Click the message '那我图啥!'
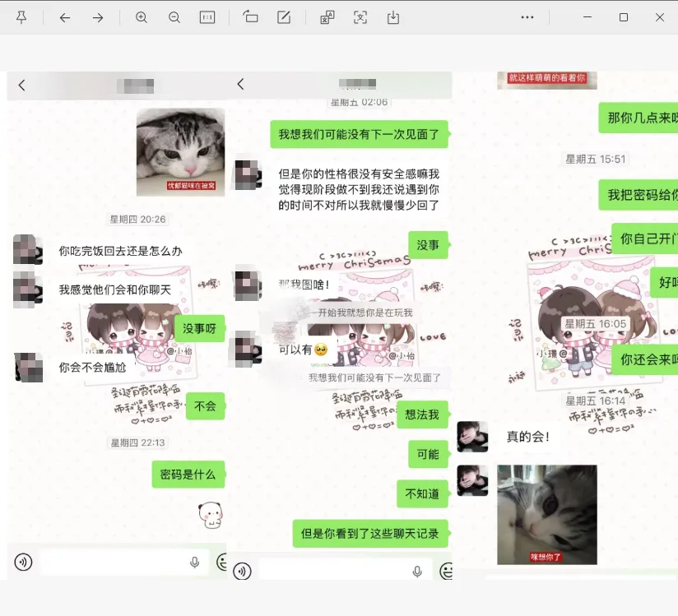The height and width of the screenshot is (616, 678). click(304, 285)
